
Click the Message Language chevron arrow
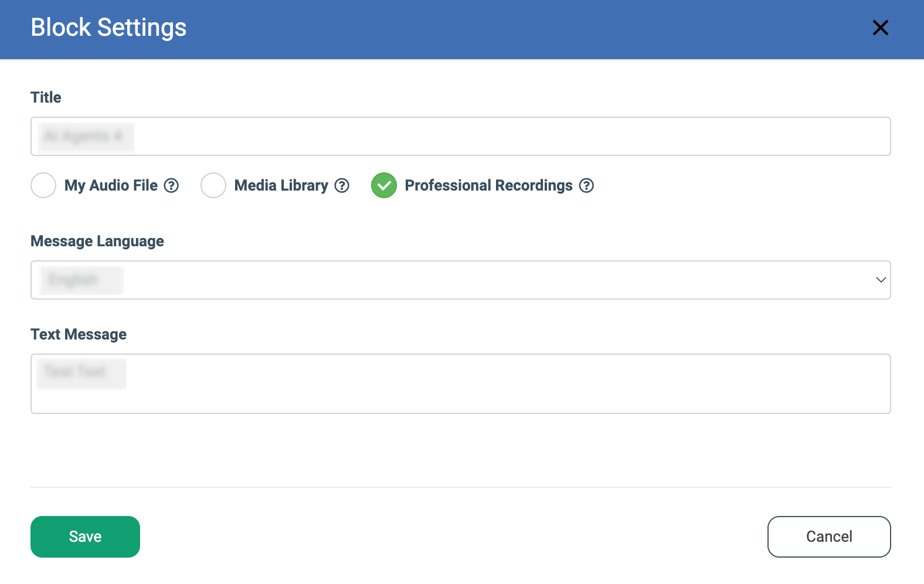pyautogui.click(x=881, y=280)
